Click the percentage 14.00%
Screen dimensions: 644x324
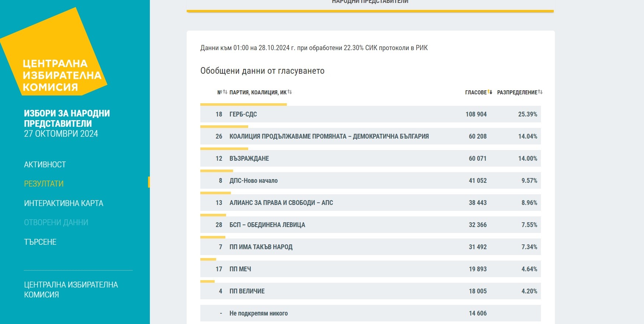[528, 158]
